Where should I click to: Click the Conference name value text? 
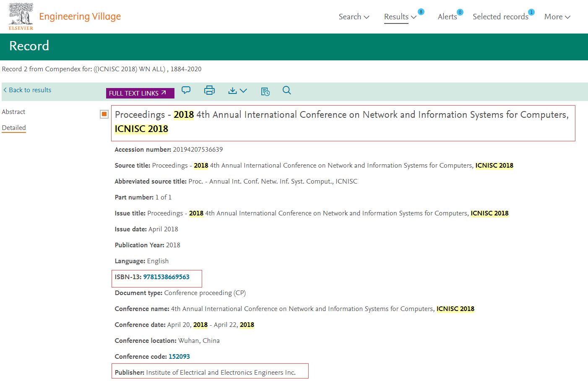[323, 309]
